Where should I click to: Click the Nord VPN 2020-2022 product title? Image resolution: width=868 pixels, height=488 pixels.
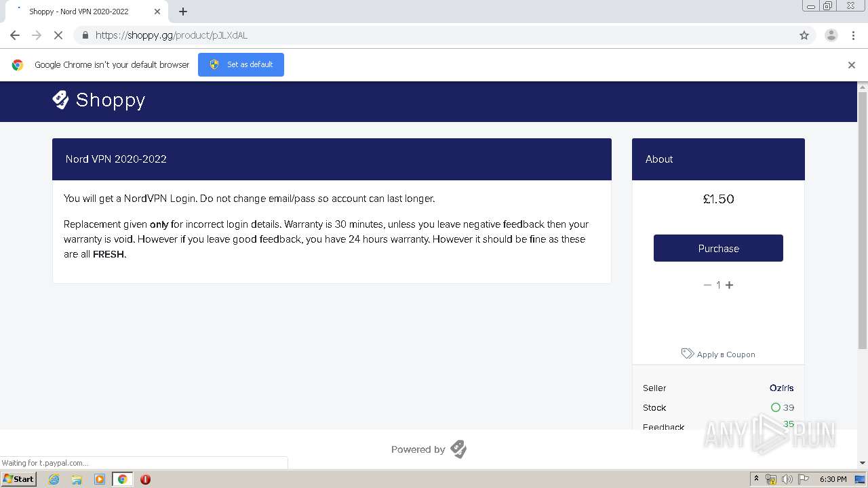[x=116, y=159]
